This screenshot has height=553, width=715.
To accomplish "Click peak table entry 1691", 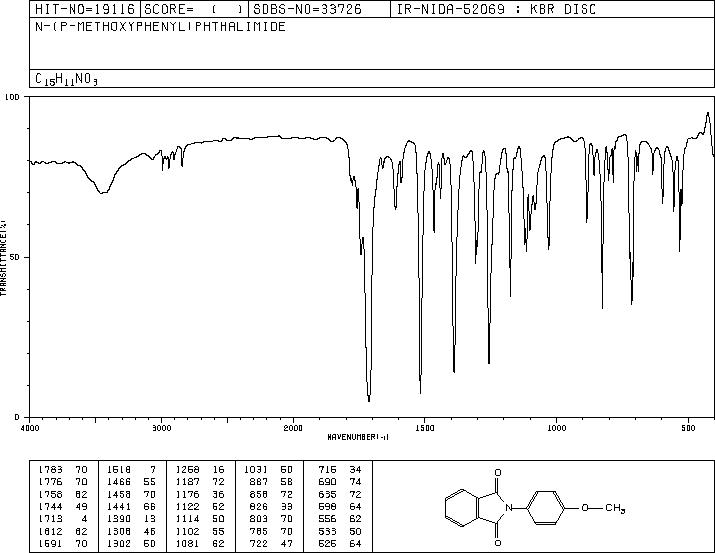I will click(50, 543).
